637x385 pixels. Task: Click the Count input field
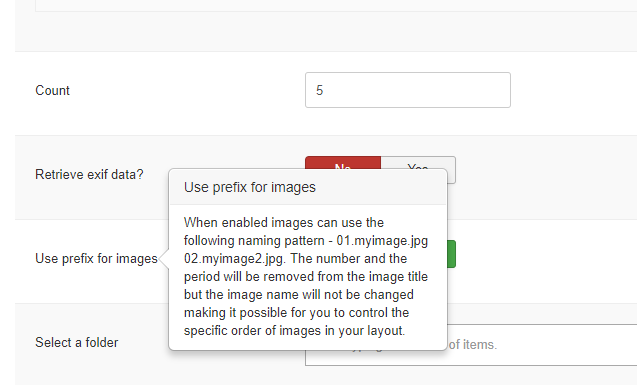[x=407, y=90]
